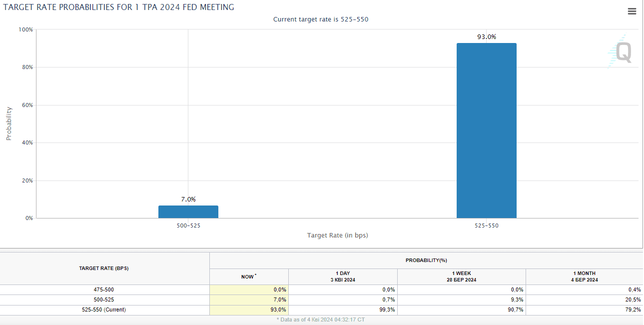
Task: Click the 'Target Rate (in bps)' axis label
Action: coord(337,235)
